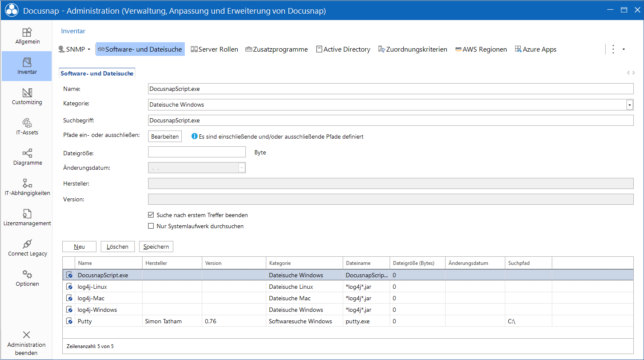Open the Customizing sidebar section
This screenshot has height=360, width=644.
[x=27, y=96]
